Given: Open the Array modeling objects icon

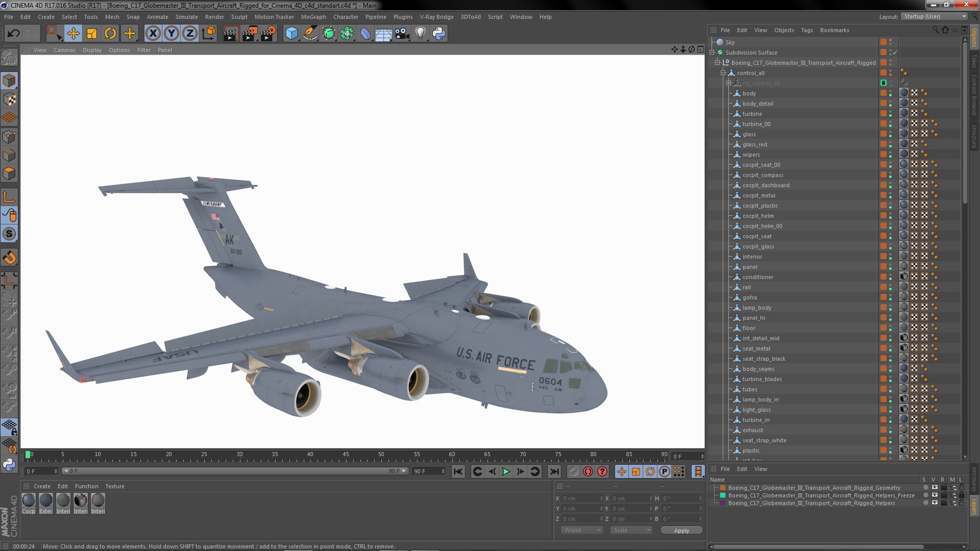Looking at the screenshot, I should 347,34.
